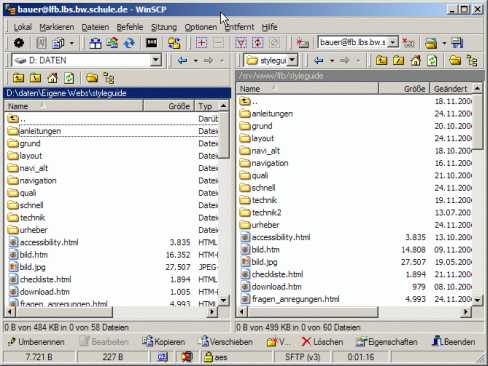Click the Kopieren button
Screen dimensions: 488x366
point(163,342)
